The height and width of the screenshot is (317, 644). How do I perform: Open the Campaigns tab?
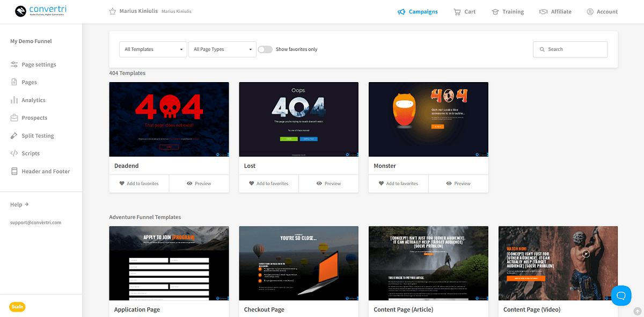click(x=418, y=12)
